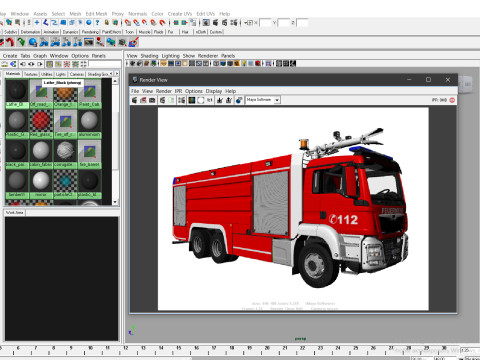Click the blue sphere icon beside the renderer dropdown

(x=239, y=100)
